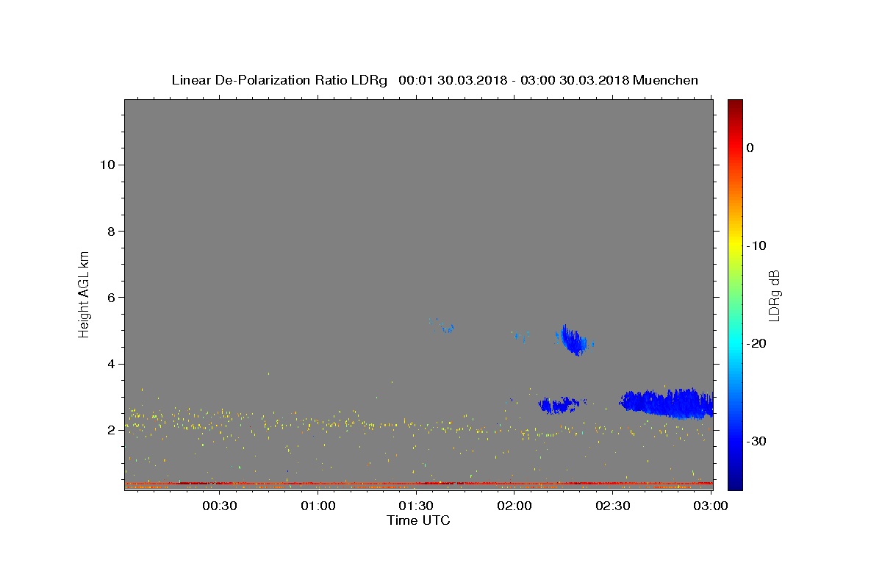Click the plot title 'Linear De-Polarization Ratio LDRg'

coord(279,80)
